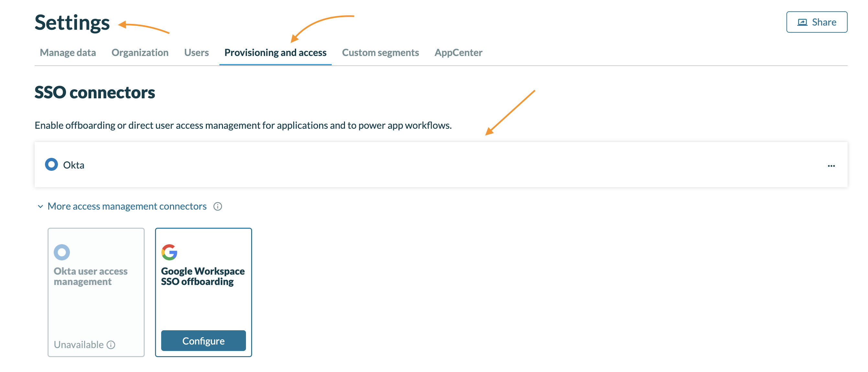
Task: Click info icon beside More access management connectors
Action: coord(218,206)
